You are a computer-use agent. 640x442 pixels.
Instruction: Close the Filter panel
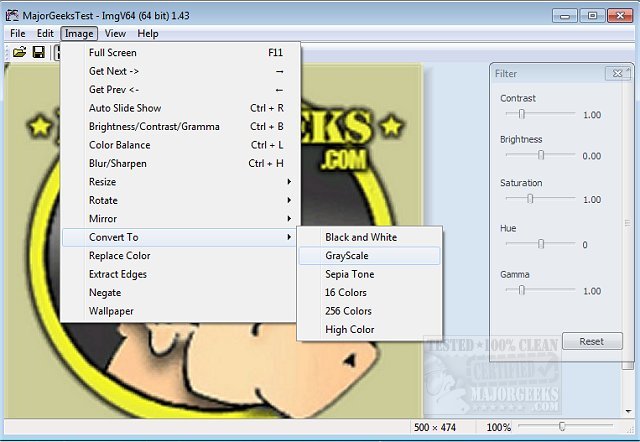(618, 73)
